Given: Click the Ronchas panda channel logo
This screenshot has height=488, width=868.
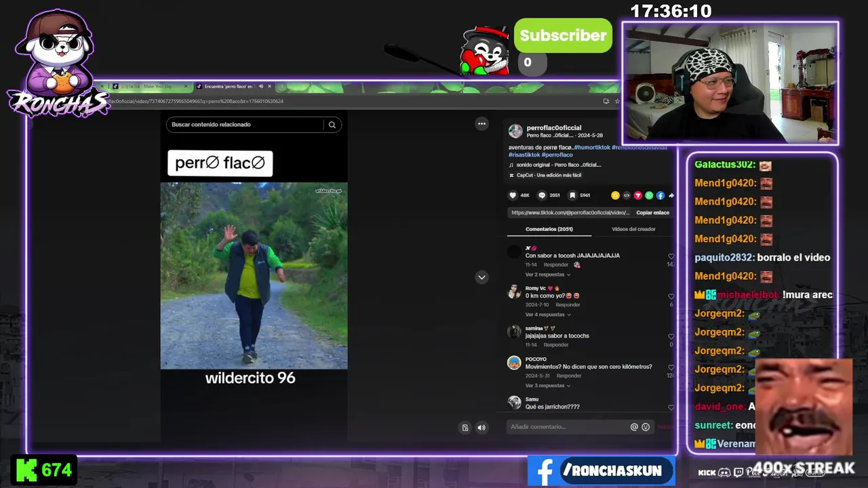Looking at the screenshot, I should [x=58, y=64].
